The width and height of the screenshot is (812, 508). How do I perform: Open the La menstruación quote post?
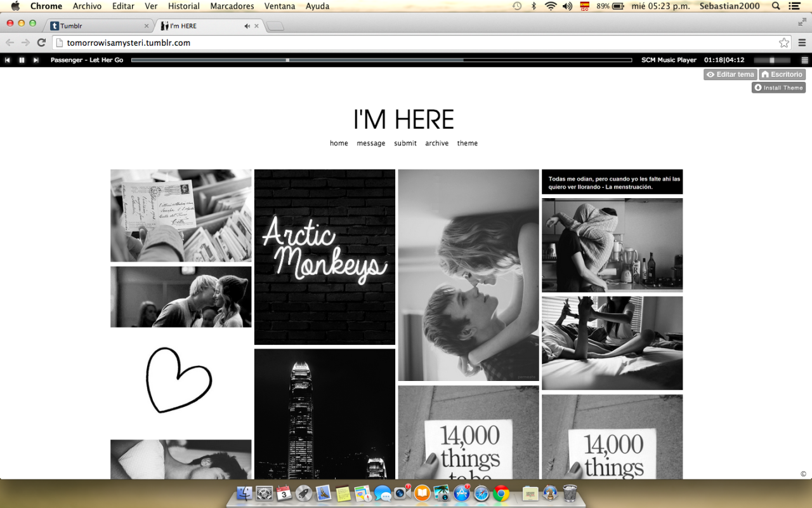(x=612, y=182)
